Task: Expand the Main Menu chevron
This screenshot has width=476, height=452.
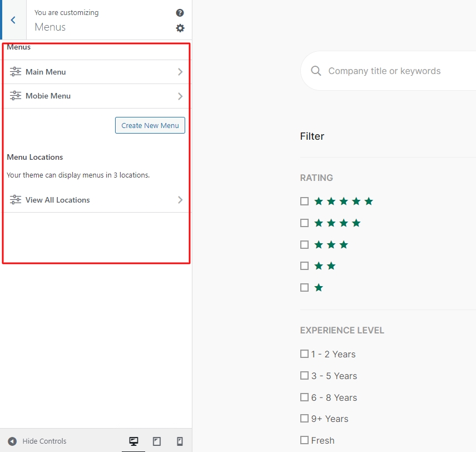Action: point(180,72)
